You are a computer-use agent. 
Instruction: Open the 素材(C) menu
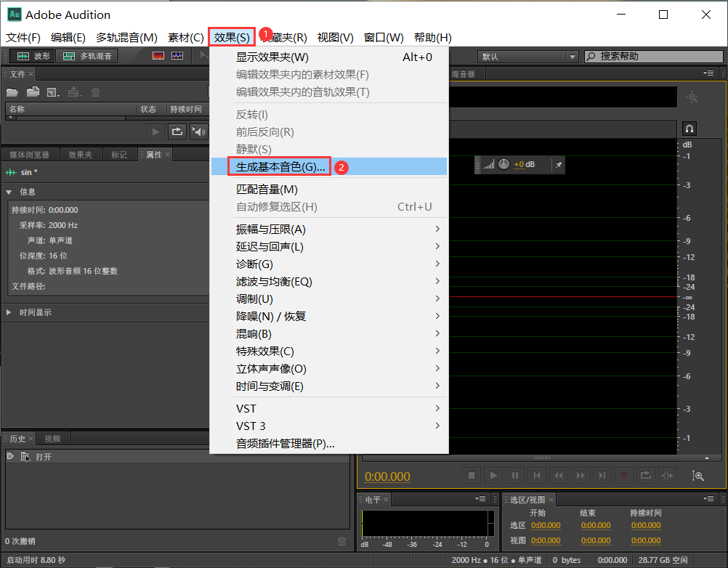(x=186, y=37)
